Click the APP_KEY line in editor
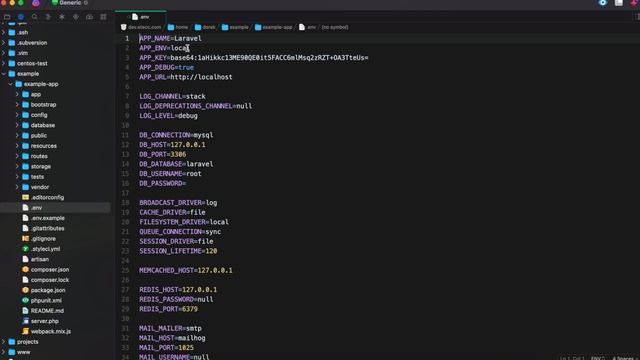Image resolution: width=640 pixels, height=360 pixels. (253, 58)
